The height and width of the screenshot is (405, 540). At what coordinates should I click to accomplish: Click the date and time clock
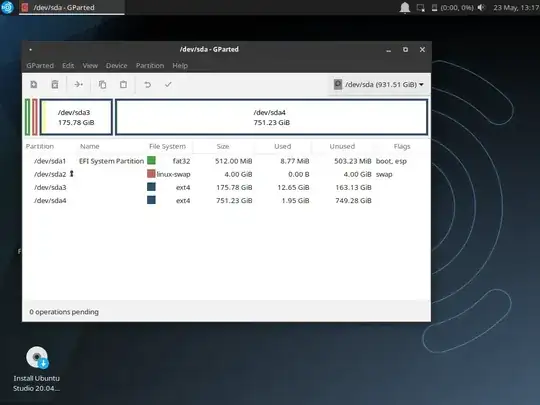coord(516,8)
